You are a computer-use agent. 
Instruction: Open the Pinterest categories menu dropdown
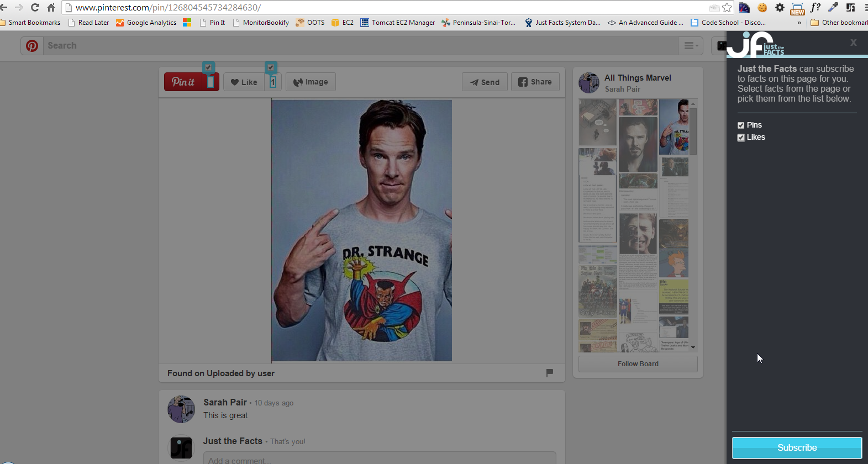691,46
